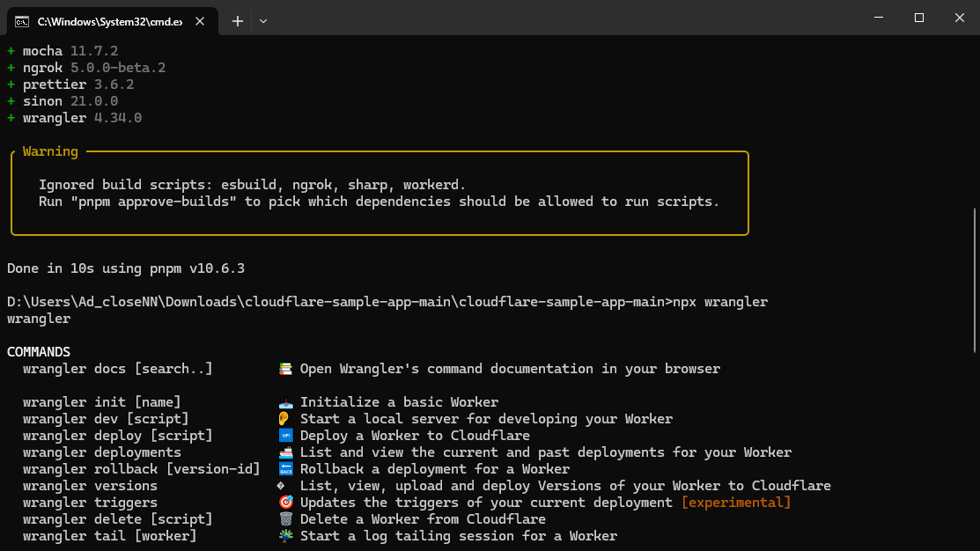Click the peacock emoji beside wrangler tail
Viewport: 980px width, 551px height.
click(x=285, y=535)
